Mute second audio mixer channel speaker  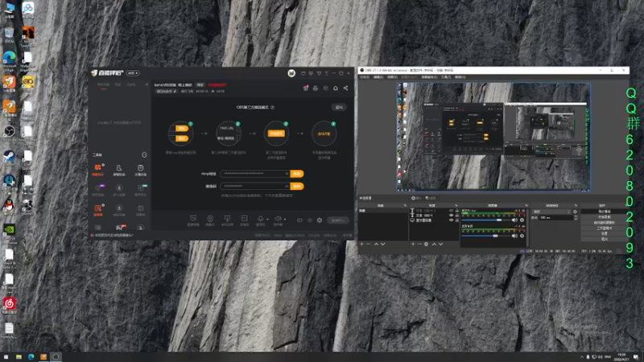(514, 236)
